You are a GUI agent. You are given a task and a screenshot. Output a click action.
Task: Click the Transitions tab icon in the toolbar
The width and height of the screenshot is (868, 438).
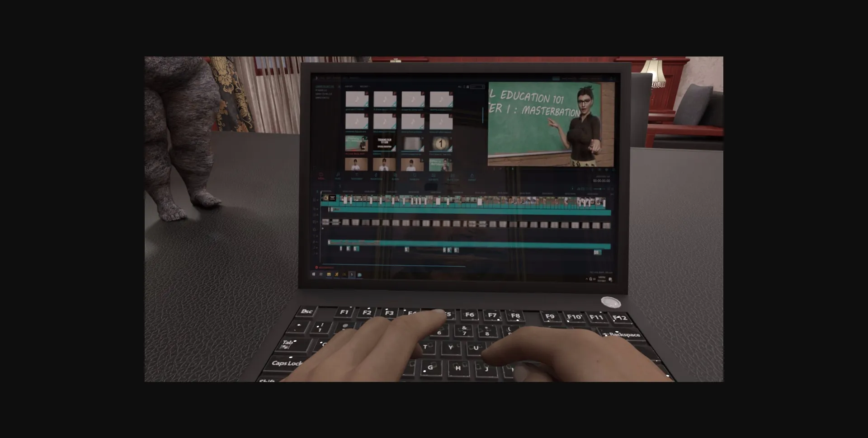[x=376, y=176]
